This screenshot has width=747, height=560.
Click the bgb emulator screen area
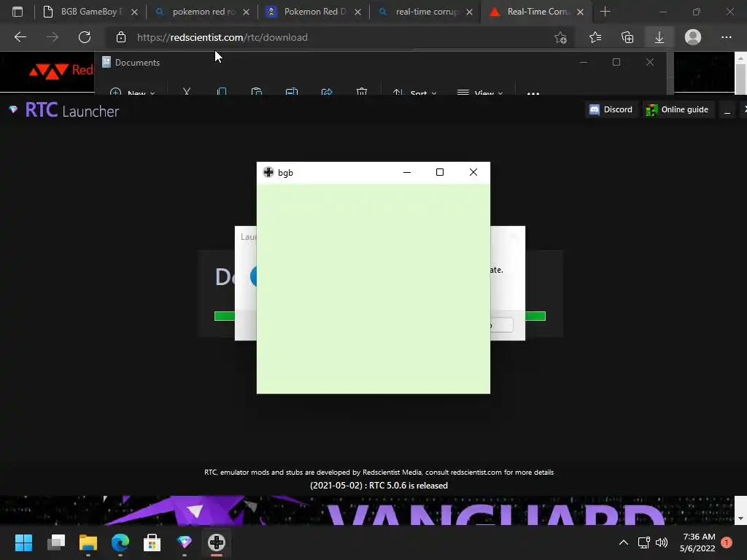point(373,289)
